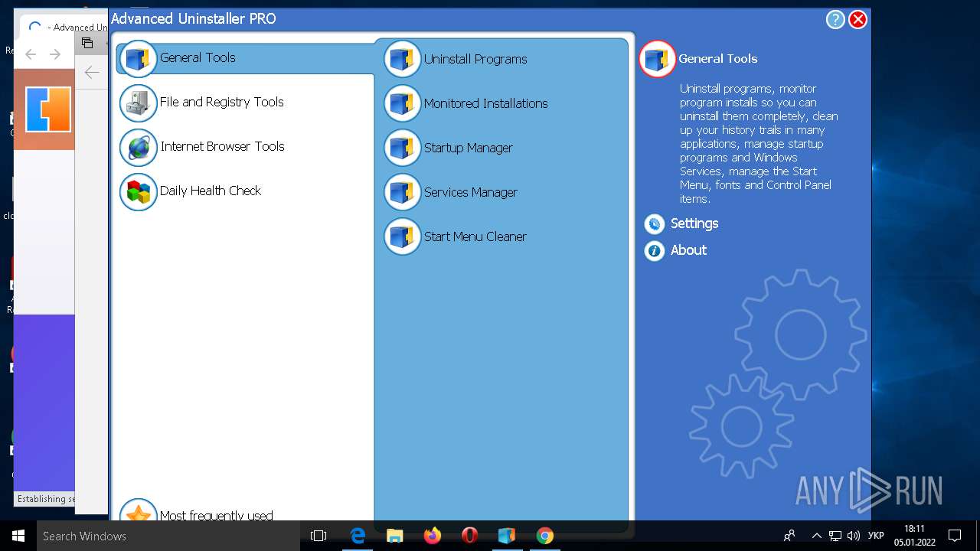Close the Advanced Uninstaller PRO window

[858, 20]
